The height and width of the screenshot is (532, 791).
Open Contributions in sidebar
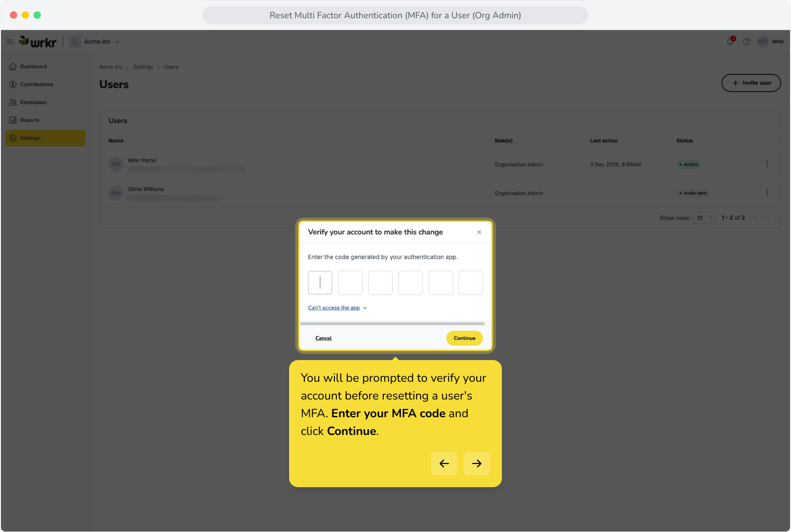tap(45, 84)
